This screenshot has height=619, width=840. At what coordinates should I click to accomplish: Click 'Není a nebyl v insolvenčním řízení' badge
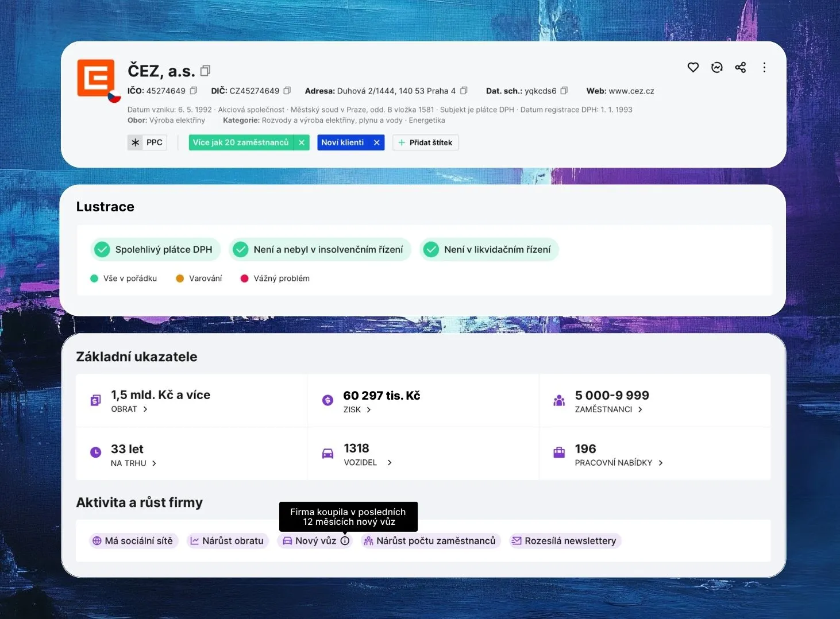pos(320,249)
